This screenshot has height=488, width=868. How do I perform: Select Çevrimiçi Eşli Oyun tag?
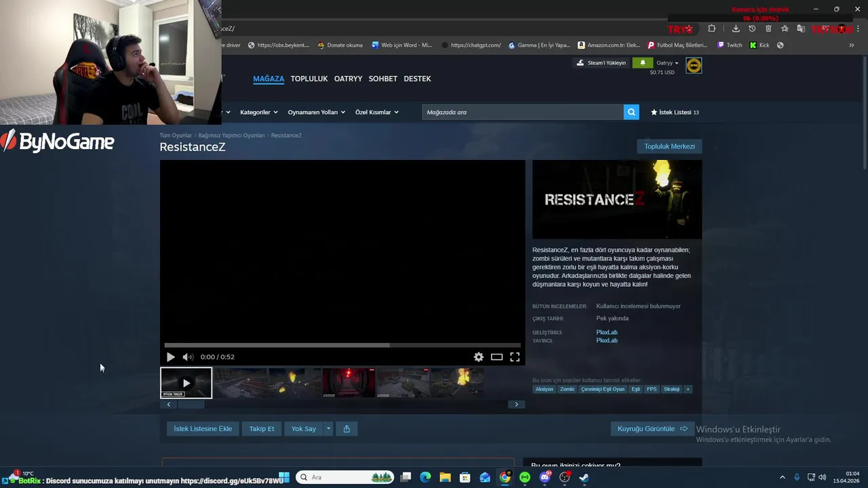click(603, 389)
